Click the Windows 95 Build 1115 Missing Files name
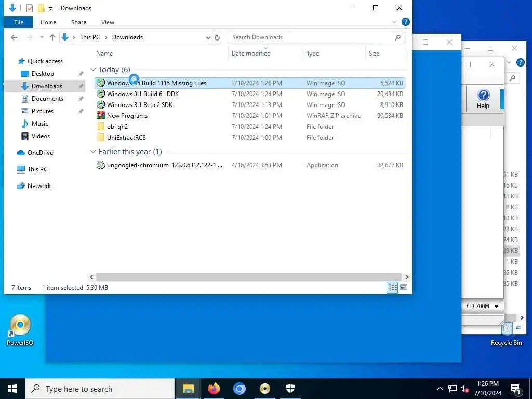Image resolution: width=532 pixels, height=399 pixels. point(156,83)
